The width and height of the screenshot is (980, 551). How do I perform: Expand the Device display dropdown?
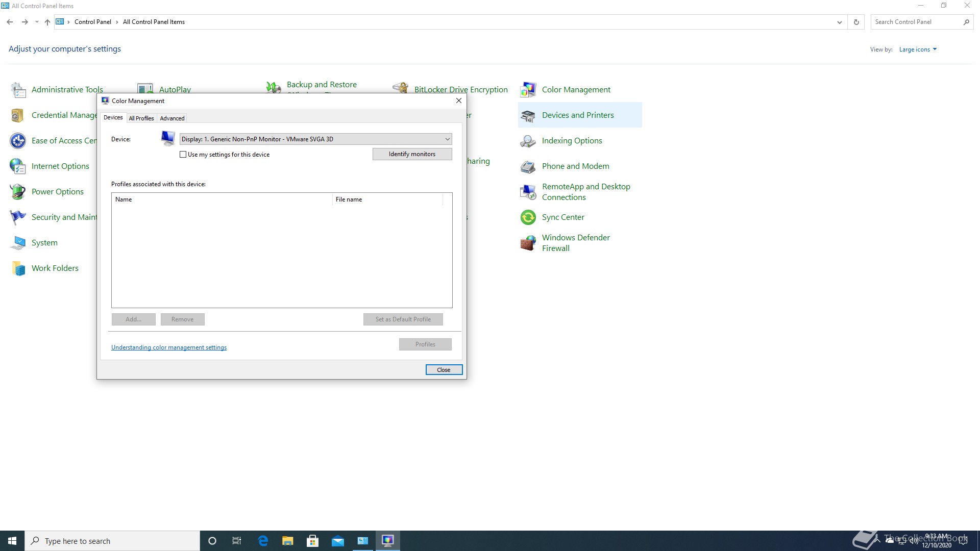[x=447, y=139]
